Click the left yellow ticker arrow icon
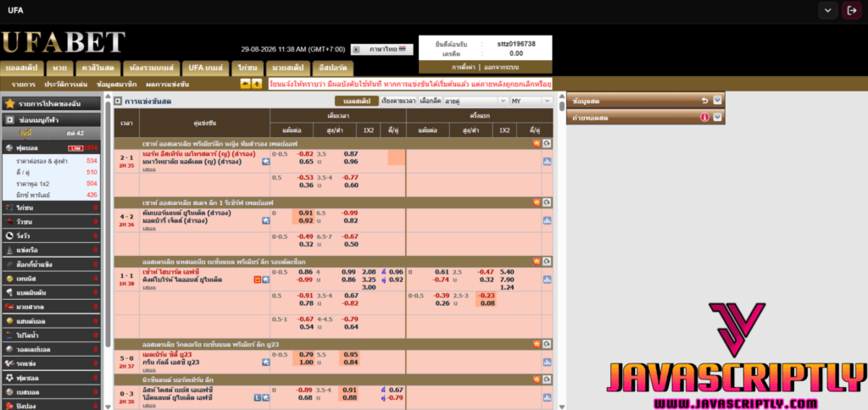Image resolution: width=868 pixels, height=410 pixels. tap(246, 84)
